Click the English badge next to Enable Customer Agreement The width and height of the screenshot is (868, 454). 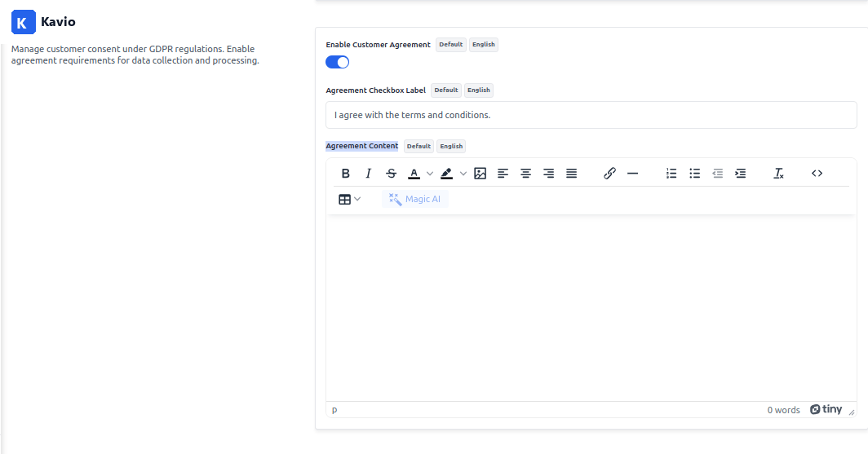tap(483, 44)
